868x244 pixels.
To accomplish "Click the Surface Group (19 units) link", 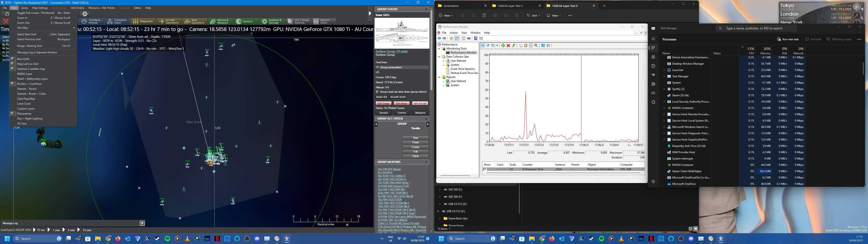I will (392, 51).
